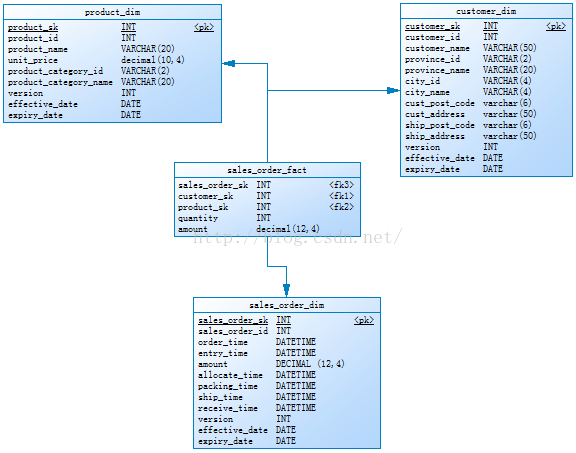Click the quantity field in sales_order_fact
Image resolution: width=576 pixels, height=453 pixels.
pyautogui.click(x=198, y=218)
